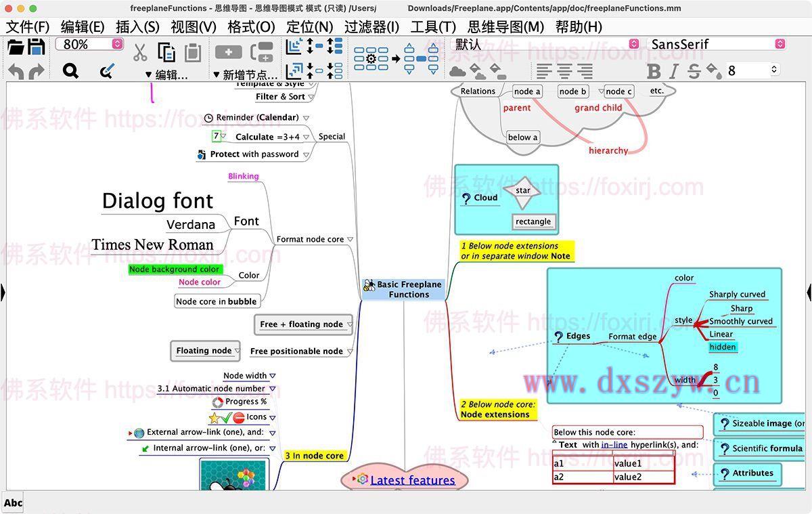Screen dimensions: 812x514
Task: Click the yellow star icon beside Icons
Action: pyautogui.click(x=215, y=419)
